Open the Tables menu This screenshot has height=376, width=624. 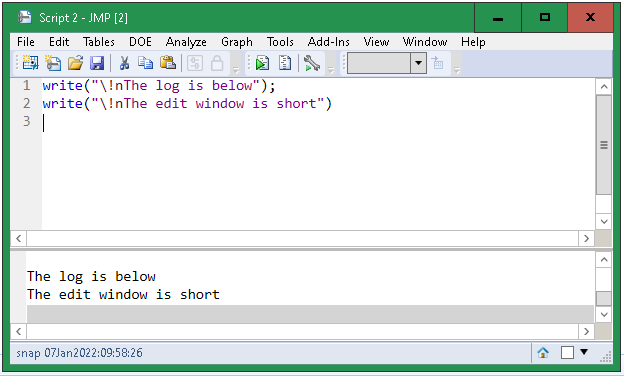coord(99,42)
